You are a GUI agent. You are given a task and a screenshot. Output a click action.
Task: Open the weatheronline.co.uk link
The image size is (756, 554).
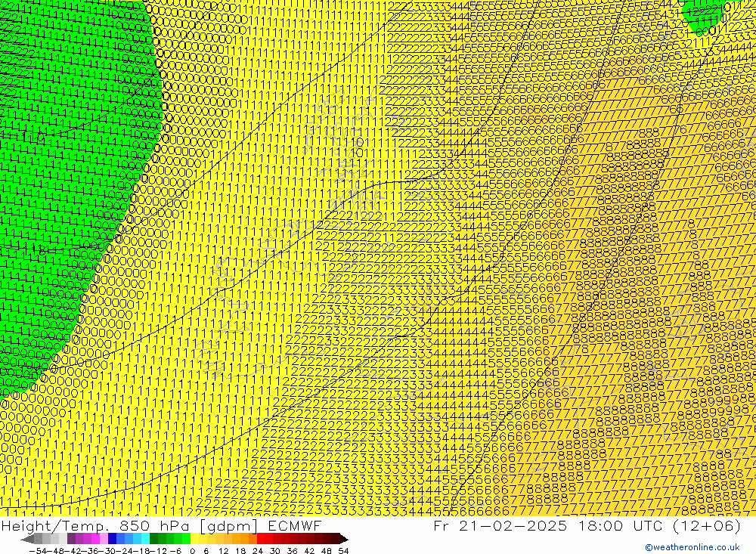[692, 547]
